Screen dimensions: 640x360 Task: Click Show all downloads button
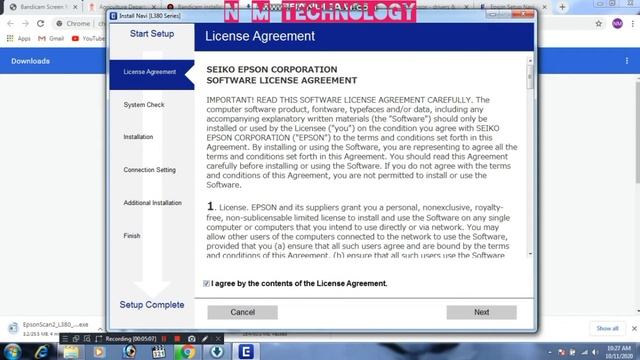607,329
